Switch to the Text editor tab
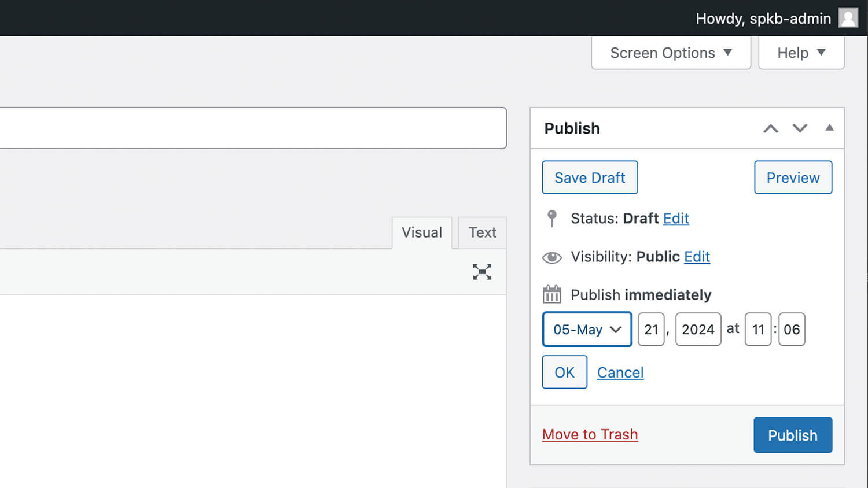 [482, 232]
